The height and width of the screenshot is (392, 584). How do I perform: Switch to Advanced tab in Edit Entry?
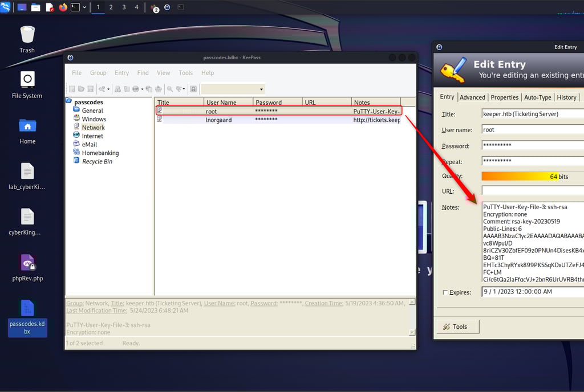[472, 97]
